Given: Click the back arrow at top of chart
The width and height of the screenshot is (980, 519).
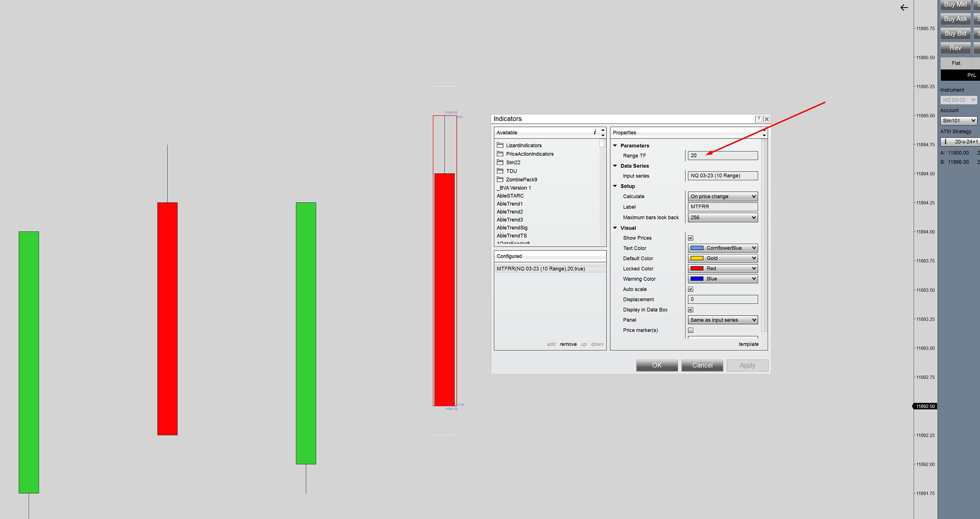Looking at the screenshot, I should pos(904,7).
